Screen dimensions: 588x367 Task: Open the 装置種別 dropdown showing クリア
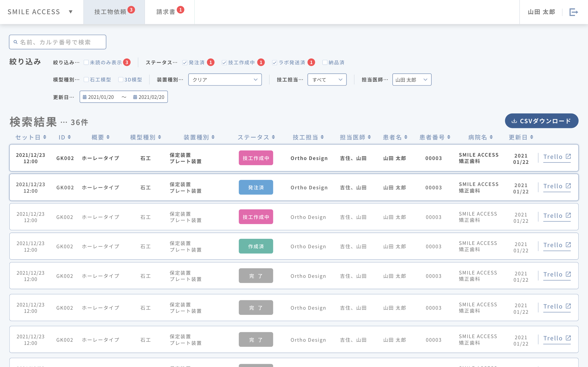pyautogui.click(x=225, y=80)
